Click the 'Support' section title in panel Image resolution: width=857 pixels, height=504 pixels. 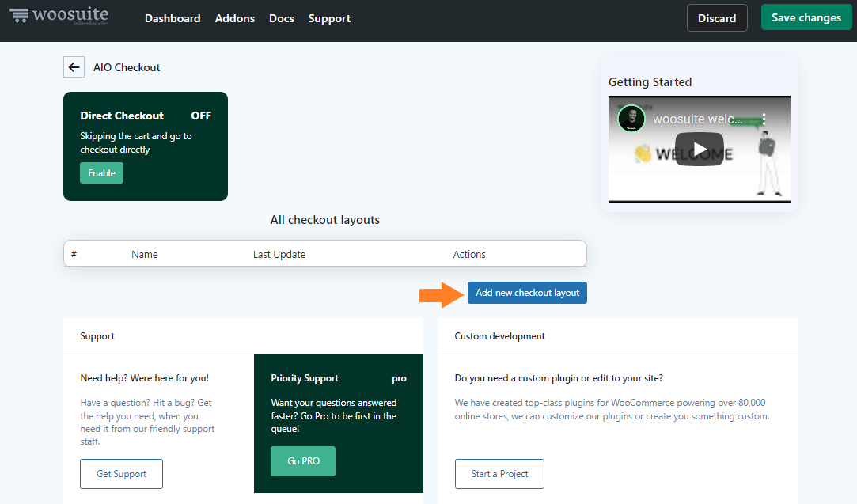(97, 336)
